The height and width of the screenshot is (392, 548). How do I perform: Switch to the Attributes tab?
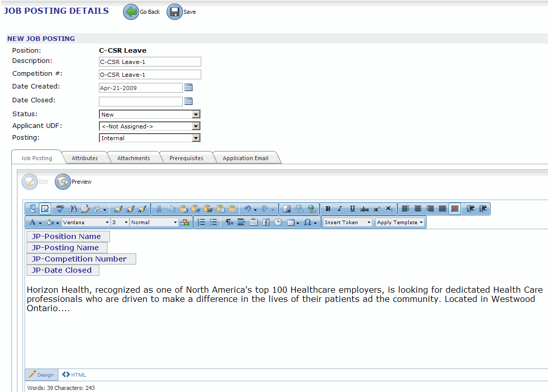(x=85, y=158)
